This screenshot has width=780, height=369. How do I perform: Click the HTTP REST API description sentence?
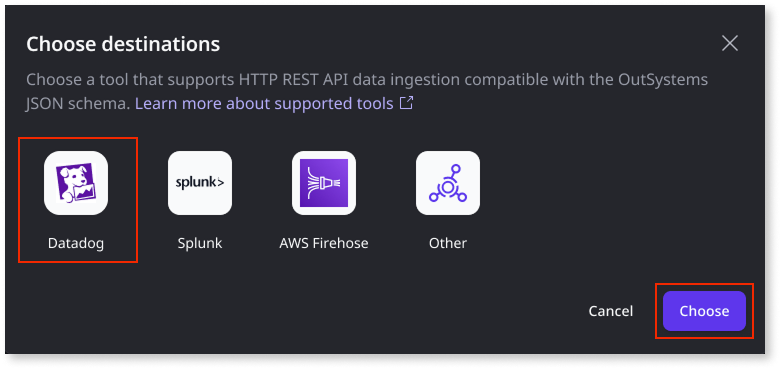(x=367, y=92)
